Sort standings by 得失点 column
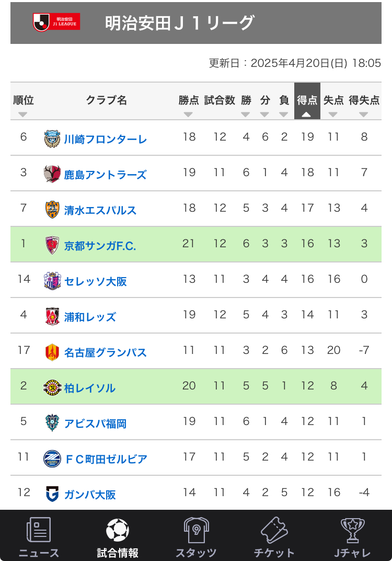 coord(364,101)
